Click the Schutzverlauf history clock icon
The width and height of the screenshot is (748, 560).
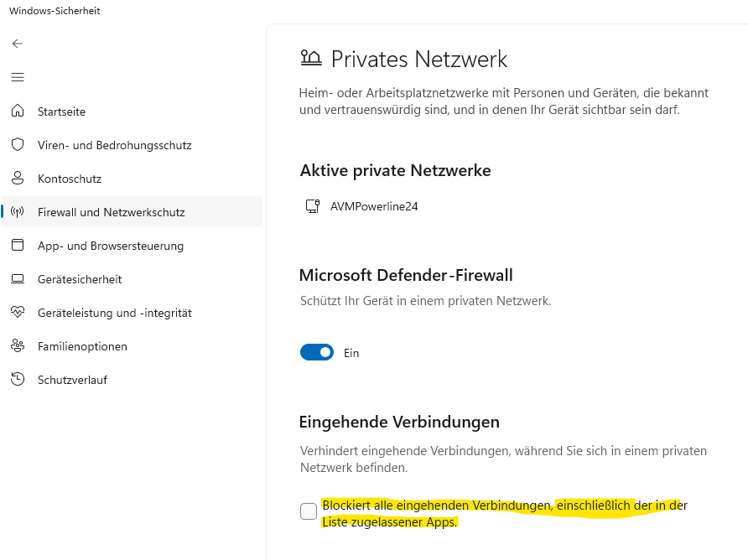(x=18, y=380)
